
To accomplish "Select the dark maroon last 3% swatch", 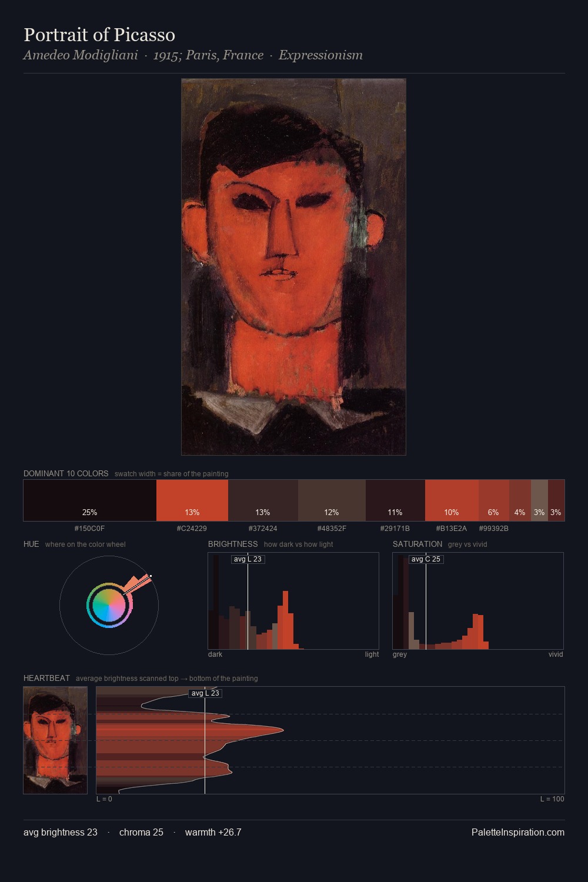I will (556, 500).
